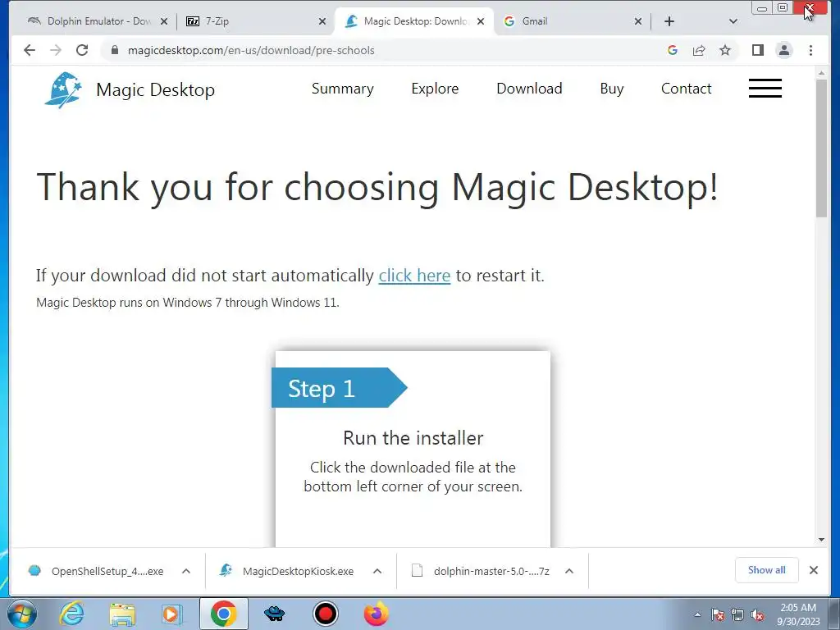
Task: Open the Contact navigation item
Action: tap(687, 89)
